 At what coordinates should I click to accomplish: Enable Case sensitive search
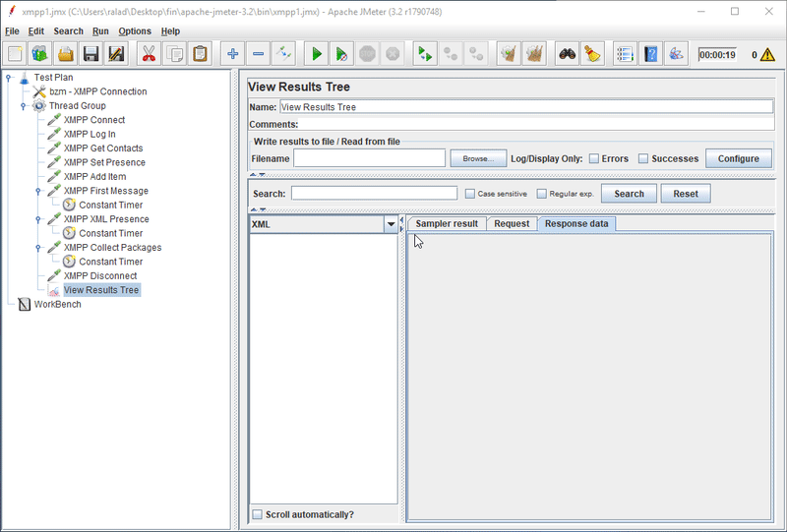470,194
